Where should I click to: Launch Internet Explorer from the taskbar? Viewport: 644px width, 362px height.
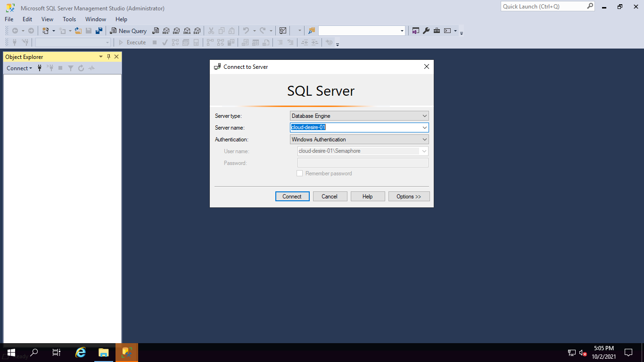pos(81,353)
